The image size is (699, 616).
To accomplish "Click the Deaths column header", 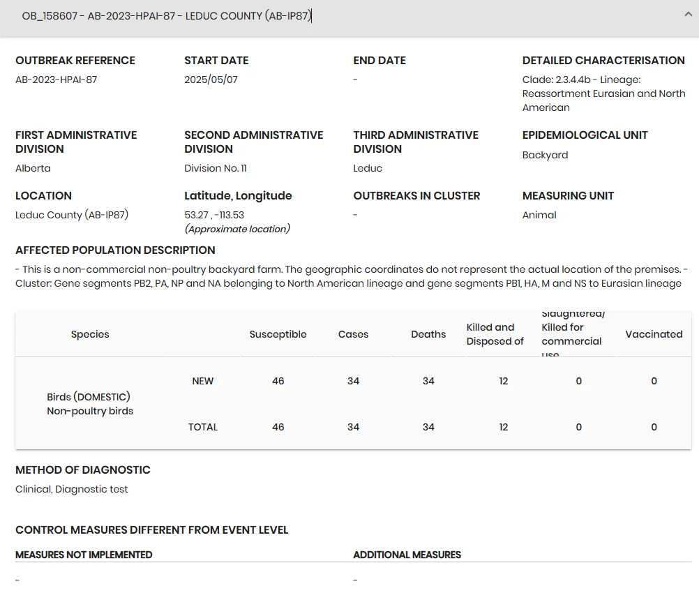I will point(428,334).
